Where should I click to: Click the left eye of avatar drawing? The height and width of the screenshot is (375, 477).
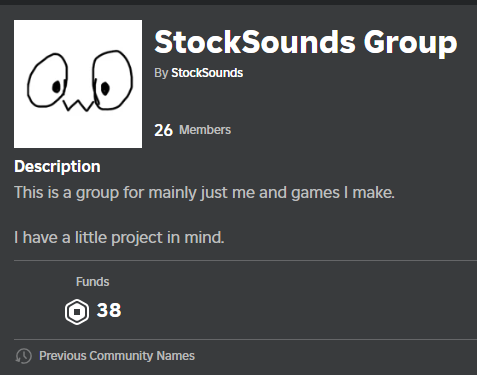coord(47,81)
